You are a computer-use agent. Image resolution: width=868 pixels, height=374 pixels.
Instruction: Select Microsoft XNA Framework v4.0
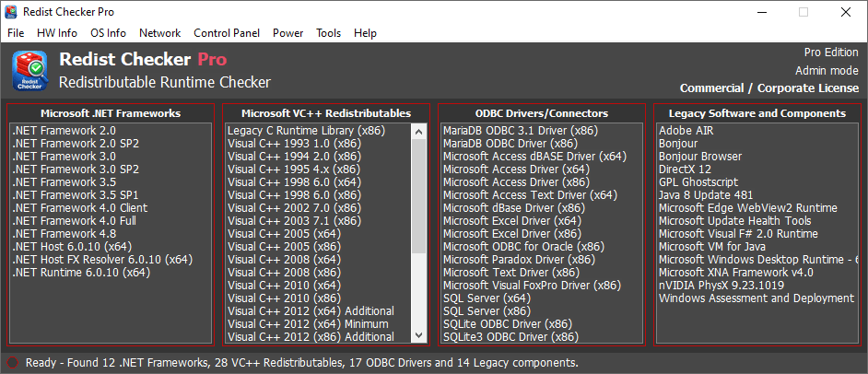point(736,272)
